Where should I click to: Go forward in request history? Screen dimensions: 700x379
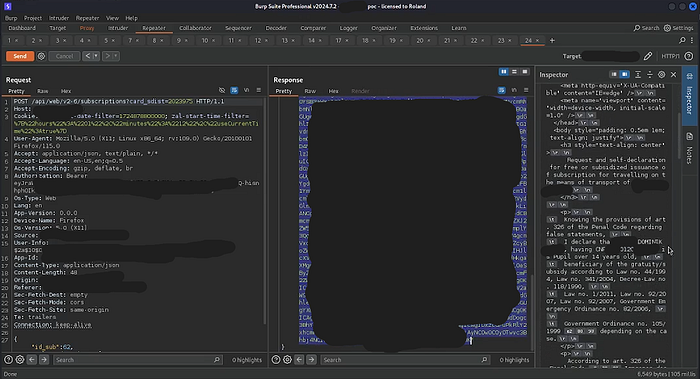tap(107, 56)
